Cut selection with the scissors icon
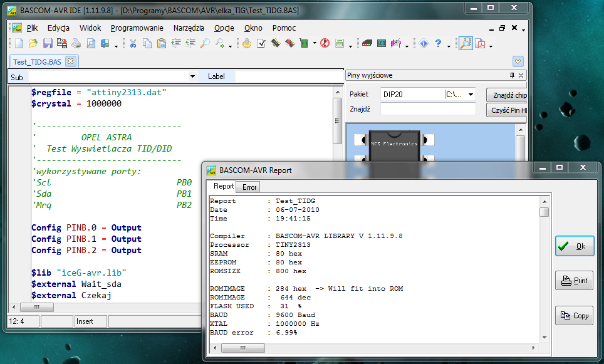604x364 pixels. coord(133,44)
